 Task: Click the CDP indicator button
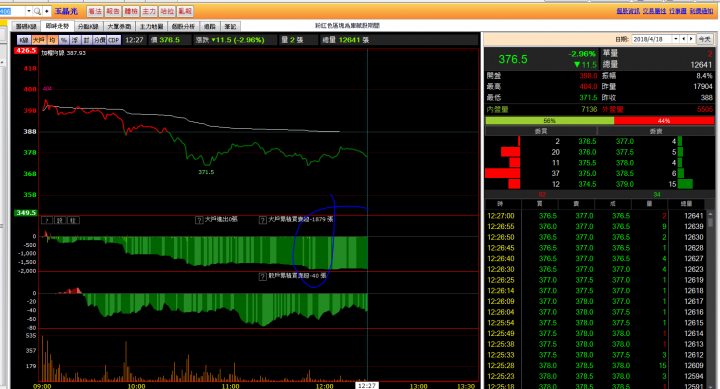coord(114,40)
